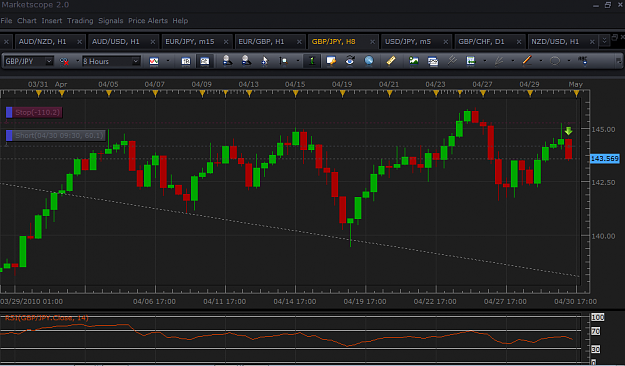This screenshot has width=625, height=366.
Task: Click the 145.00 price axis label
Action: [603, 130]
